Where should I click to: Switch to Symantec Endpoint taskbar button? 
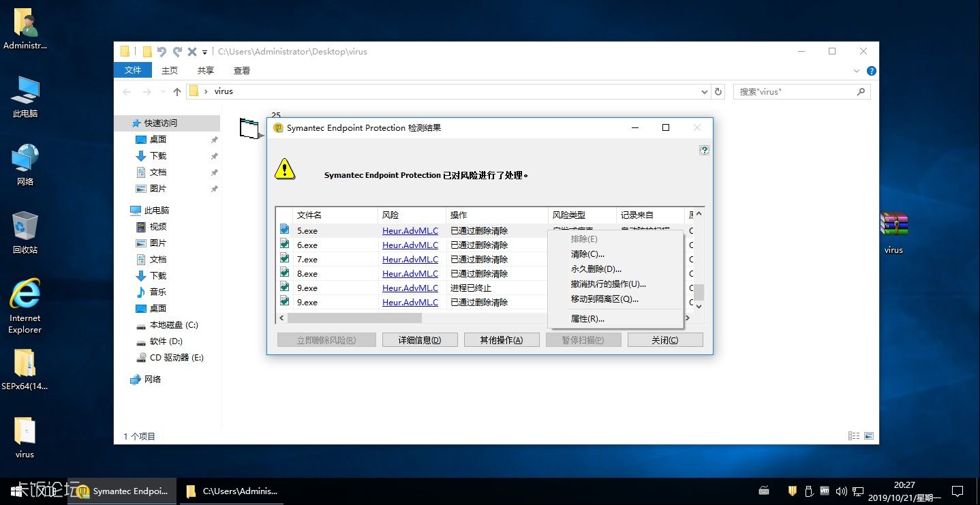[x=123, y=491]
